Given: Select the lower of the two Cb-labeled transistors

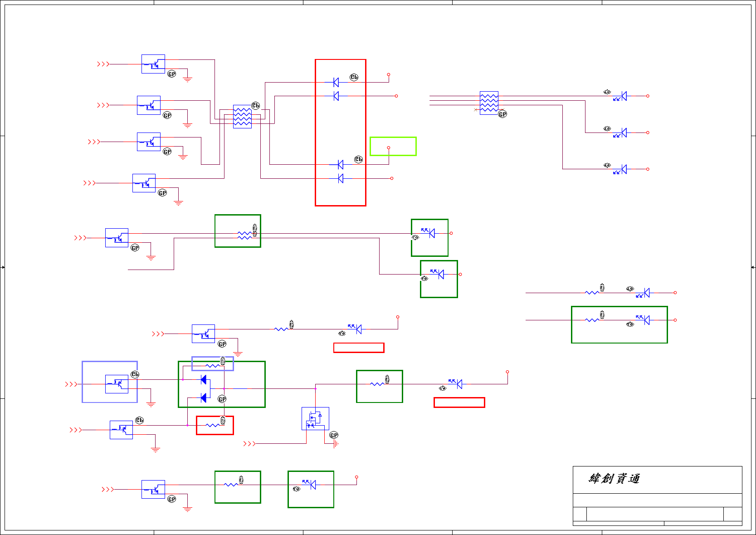Looking at the screenshot, I should click(x=121, y=430).
